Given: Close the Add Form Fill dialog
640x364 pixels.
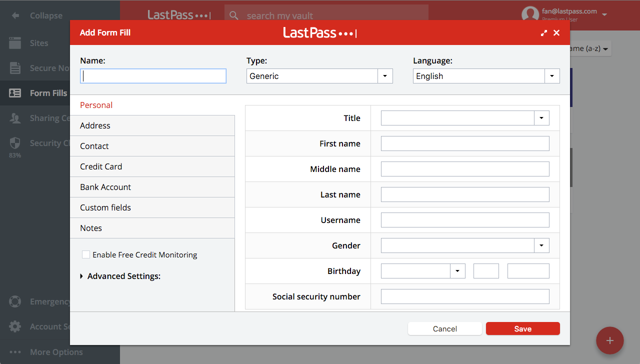Looking at the screenshot, I should tap(556, 33).
